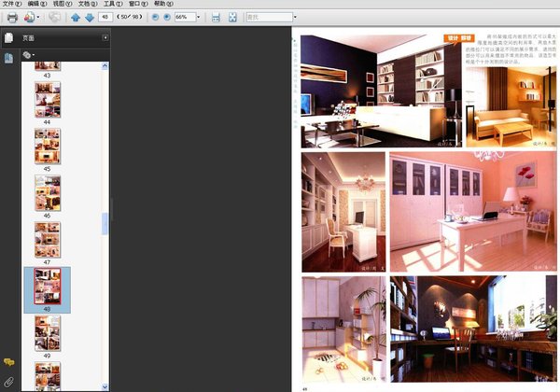The image size is (560, 392).
Task: Click the Print icon in the toolbar
Action: pos(12,17)
